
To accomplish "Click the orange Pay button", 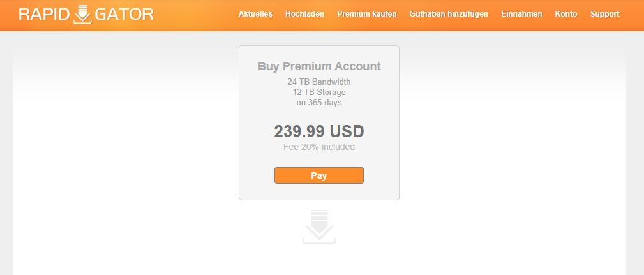I will pyautogui.click(x=319, y=175).
